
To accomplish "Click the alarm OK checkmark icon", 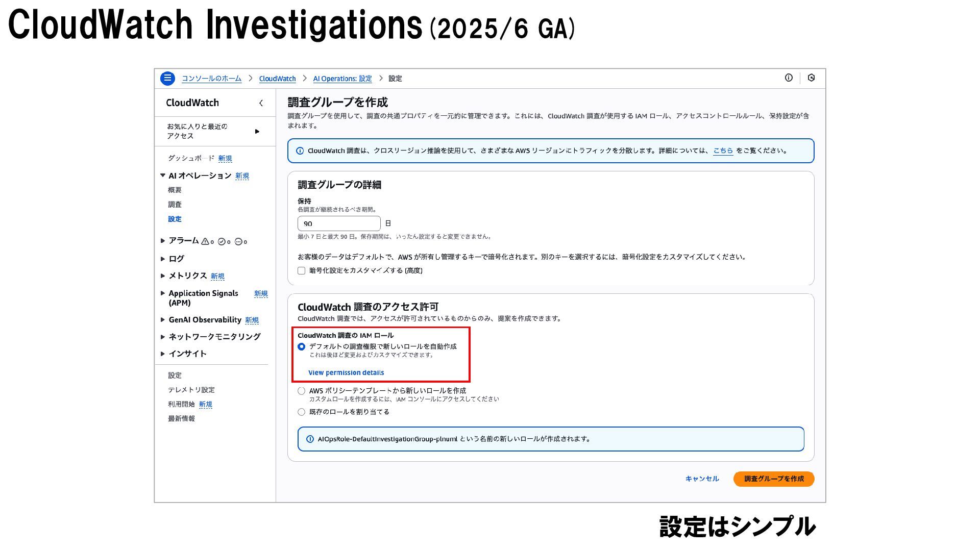I will point(222,242).
